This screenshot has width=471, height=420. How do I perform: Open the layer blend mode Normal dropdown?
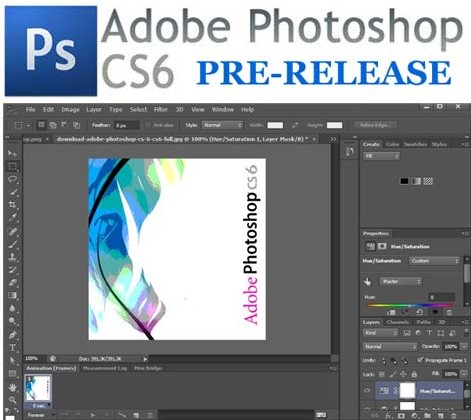tap(390, 347)
